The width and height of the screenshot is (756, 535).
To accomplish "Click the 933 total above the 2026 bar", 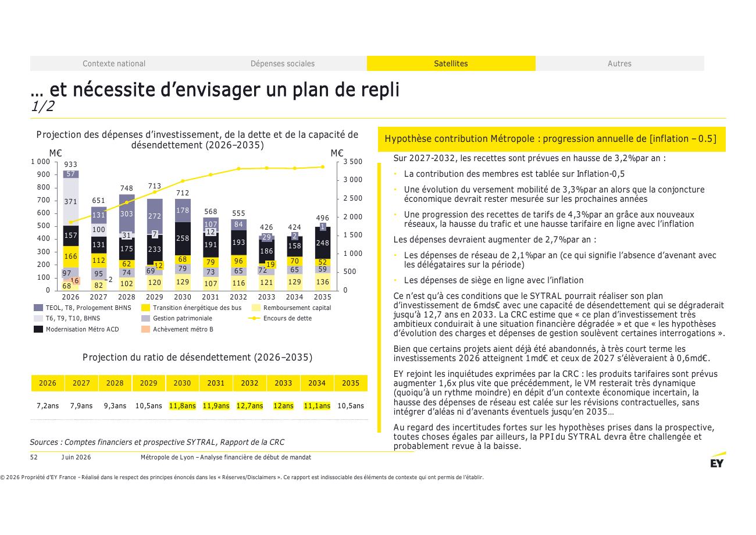I will pos(70,165).
